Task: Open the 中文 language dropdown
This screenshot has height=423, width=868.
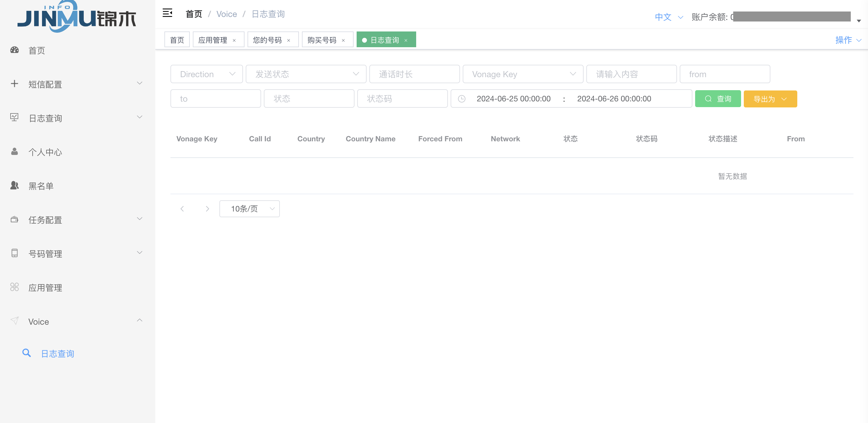Action: [x=669, y=17]
